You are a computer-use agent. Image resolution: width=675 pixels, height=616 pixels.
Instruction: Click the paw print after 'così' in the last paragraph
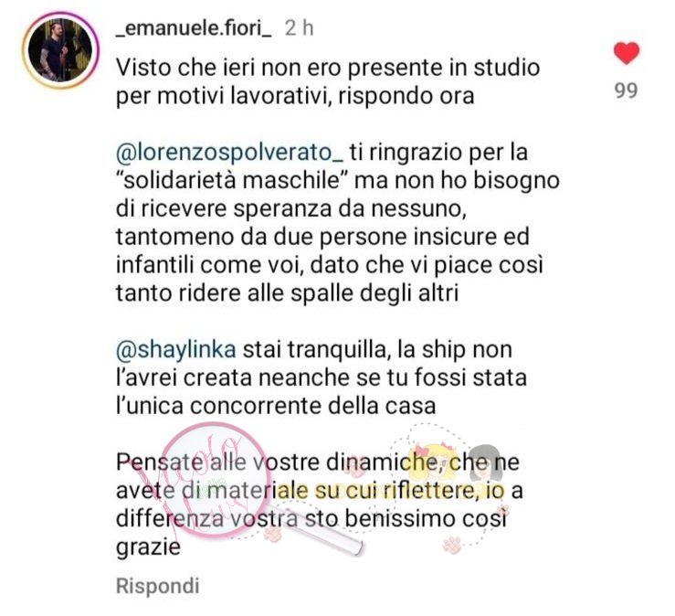(x=504, y=511)
